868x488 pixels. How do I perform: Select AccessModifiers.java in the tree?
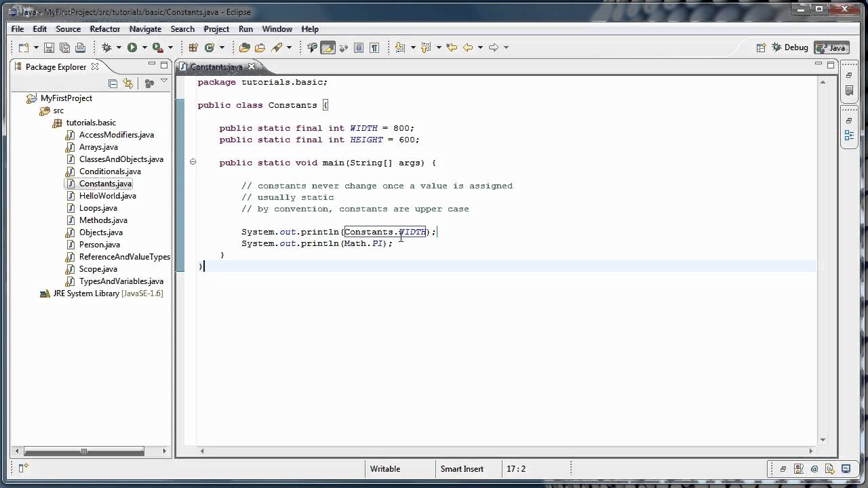point(116,135)
